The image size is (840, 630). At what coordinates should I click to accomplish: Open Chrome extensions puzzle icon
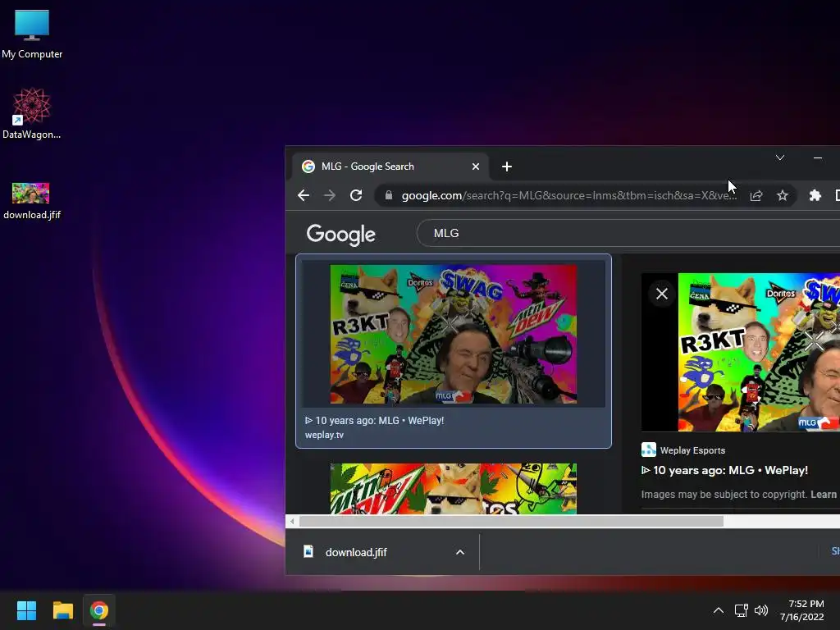tap(815, 195)
